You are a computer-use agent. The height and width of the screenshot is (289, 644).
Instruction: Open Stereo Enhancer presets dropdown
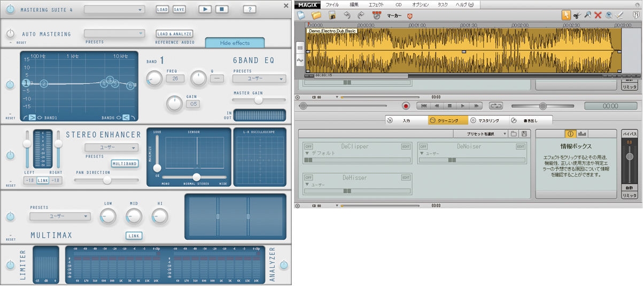coord(111,147)
